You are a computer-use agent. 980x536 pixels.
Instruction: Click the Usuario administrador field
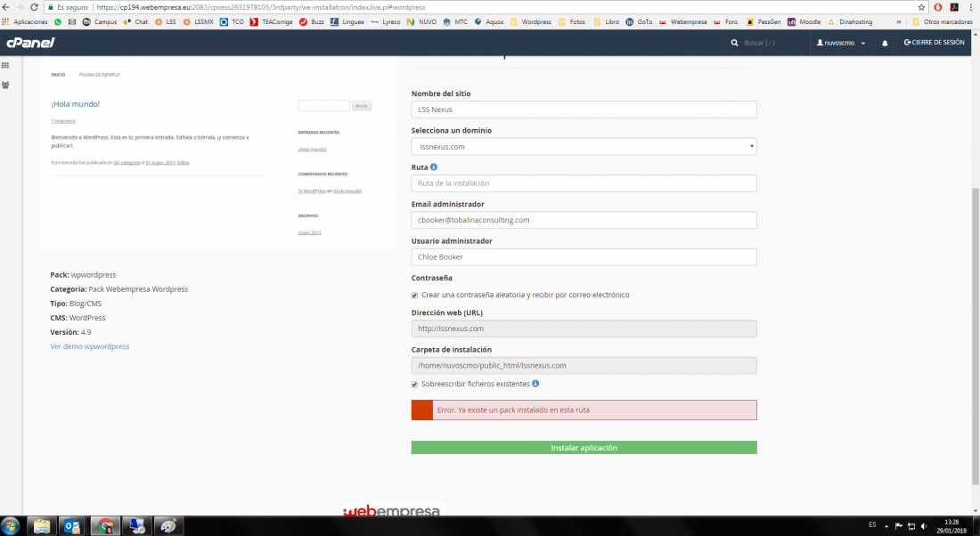coord(584,256)
